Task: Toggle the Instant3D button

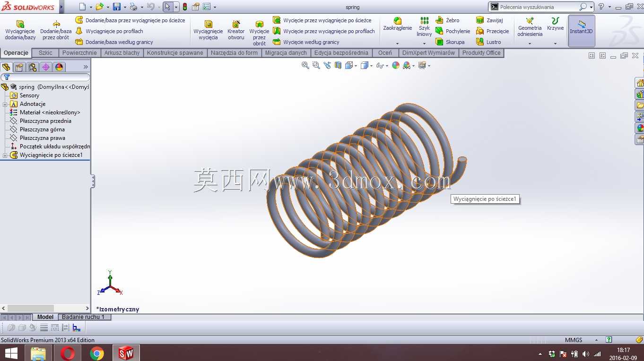Action: pos(581,31)
